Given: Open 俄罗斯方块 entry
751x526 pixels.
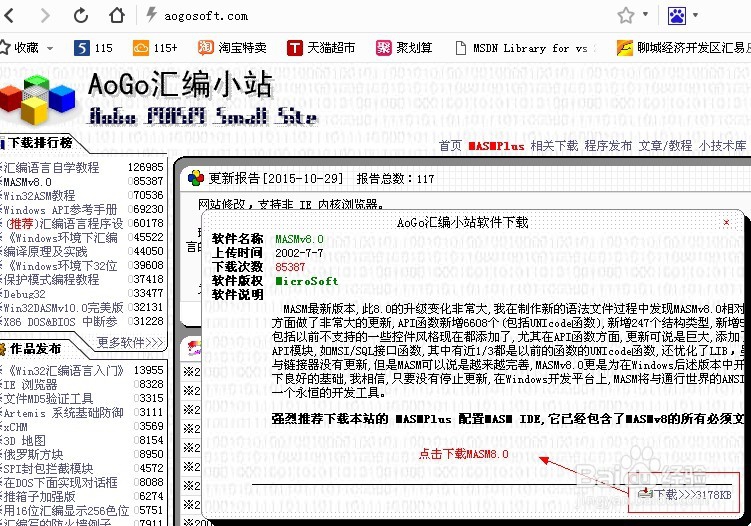Looking at the screenshot, I should point(33,454).
